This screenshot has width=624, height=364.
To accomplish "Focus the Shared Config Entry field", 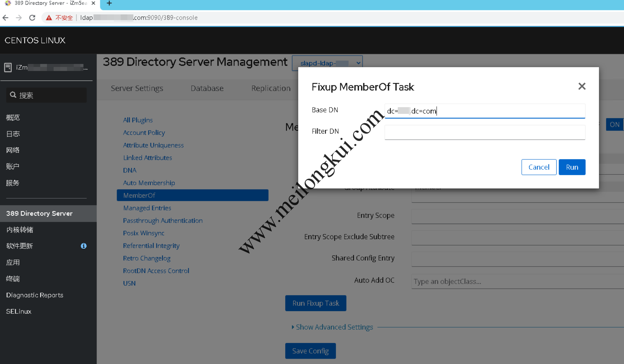I will 517,259.
